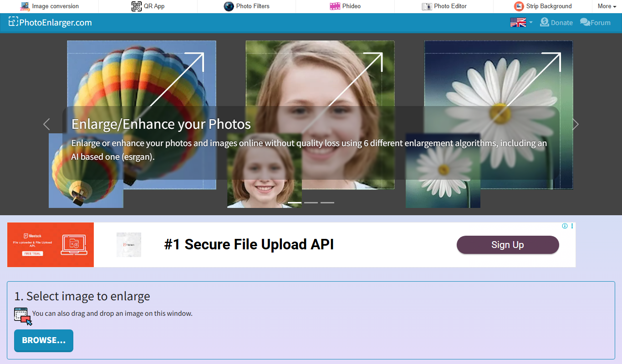This screenshot has height=364, width=622.
Task: Open the Image conversion icon link
Action: click(x=25, y=6)
